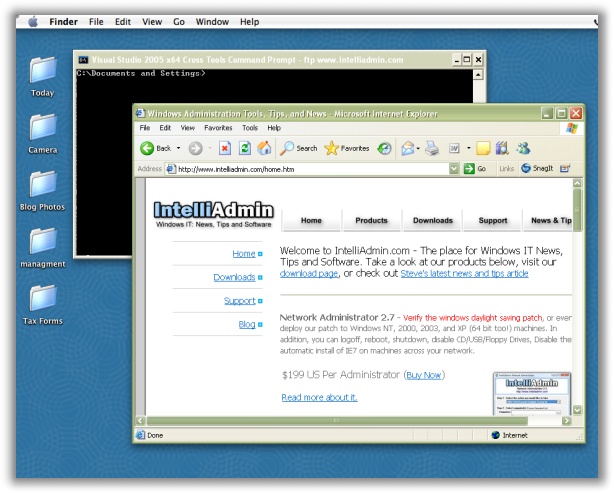Click the Home link in left sidebar

pyautogui.click(x=244, y=254)
